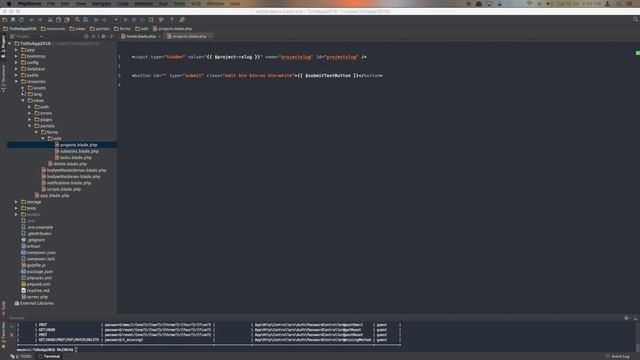This screenshot has height=360, width=640.
Task: Click the Project vertical tool tab
Action: click(3, 47)
